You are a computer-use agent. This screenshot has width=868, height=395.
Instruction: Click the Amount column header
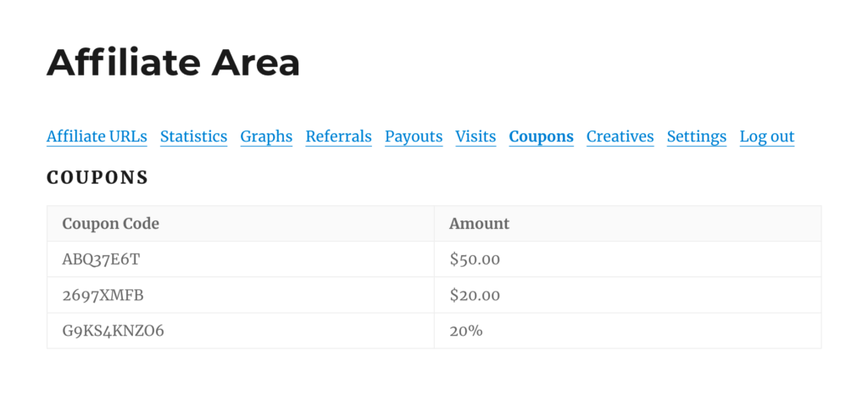(480, 224)
